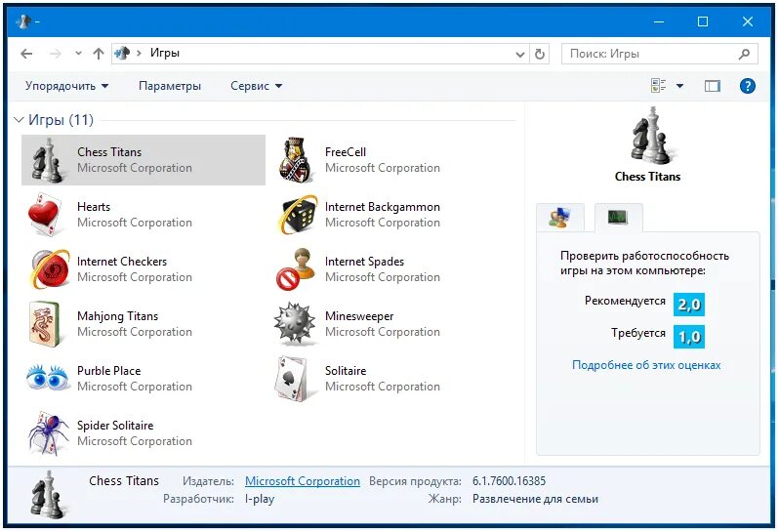Select the Solitaire title text
The image size is (779, 532).
coord(346,371)
